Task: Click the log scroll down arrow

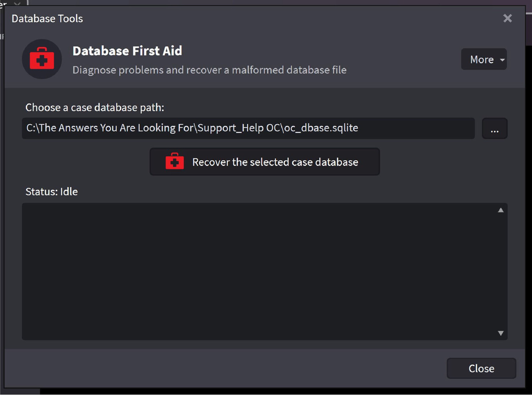Action: pyautogui.click(x=500, y=333)
